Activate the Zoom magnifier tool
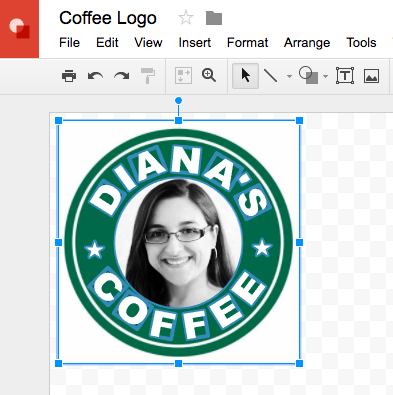393x395 pixels. pyautogui.click(x=209, y=75)
